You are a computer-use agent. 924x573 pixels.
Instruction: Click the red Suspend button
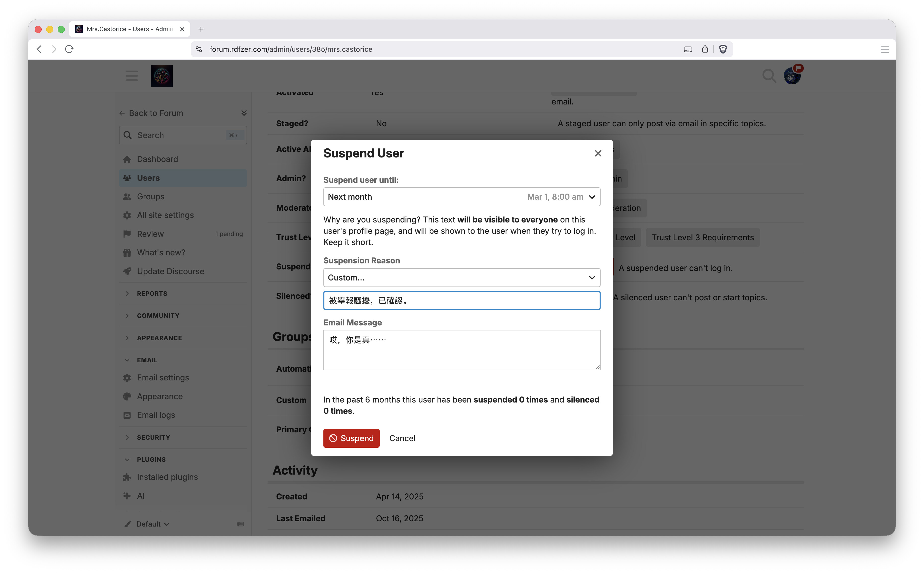[351, 438]
